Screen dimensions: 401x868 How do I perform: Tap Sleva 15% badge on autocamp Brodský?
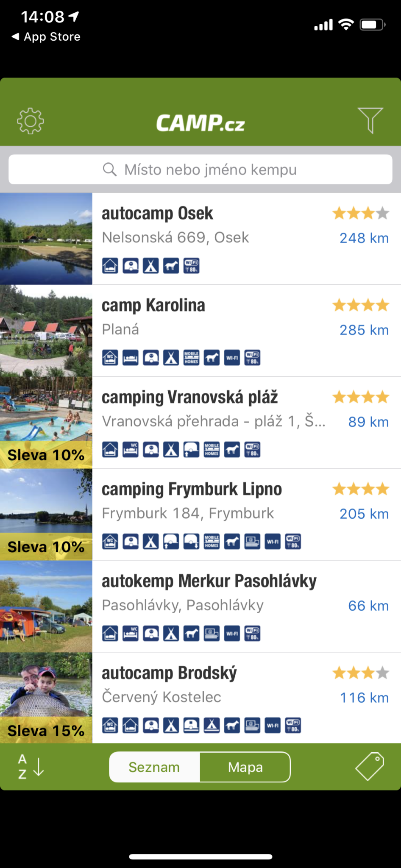point(46,731)
